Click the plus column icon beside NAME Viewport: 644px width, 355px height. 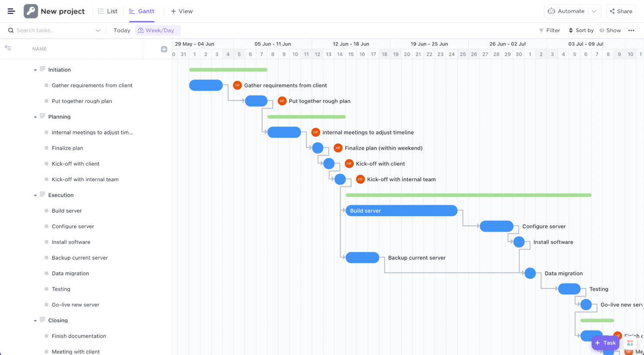click(x=164, y=49)
